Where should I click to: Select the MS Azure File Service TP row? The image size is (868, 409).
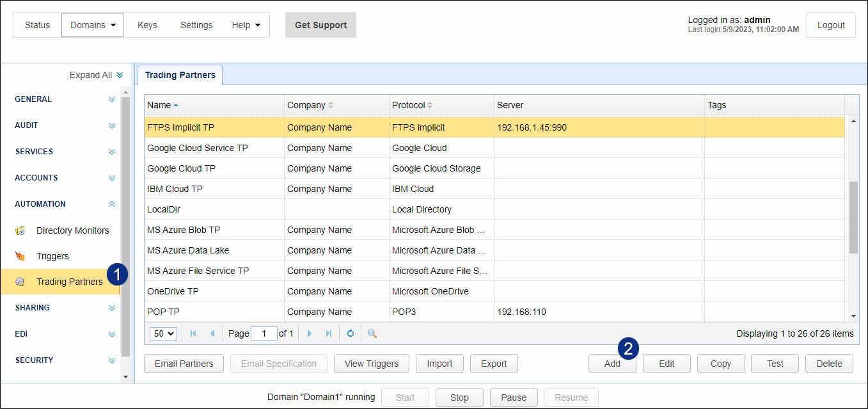tap(494, 271)
